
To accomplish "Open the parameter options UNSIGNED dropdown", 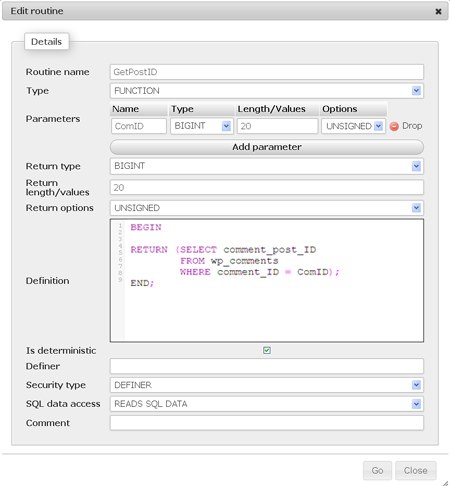I will point(353,126).
